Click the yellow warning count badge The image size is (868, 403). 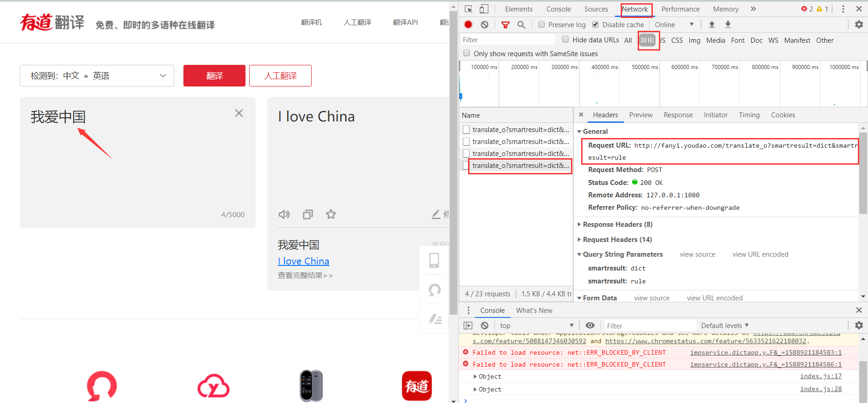click(822, 9)
